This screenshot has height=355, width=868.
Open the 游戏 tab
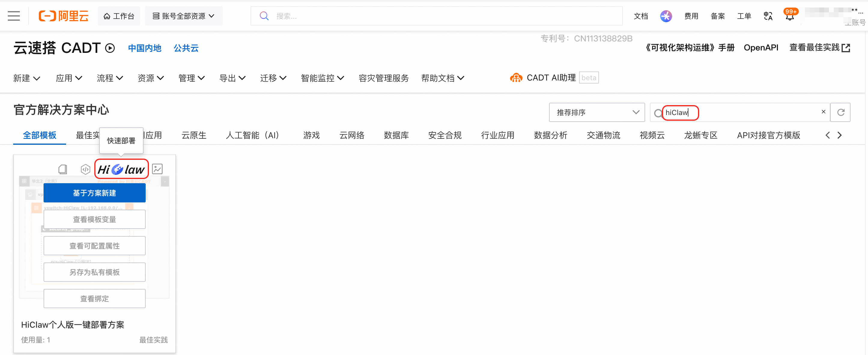point(311,135)
